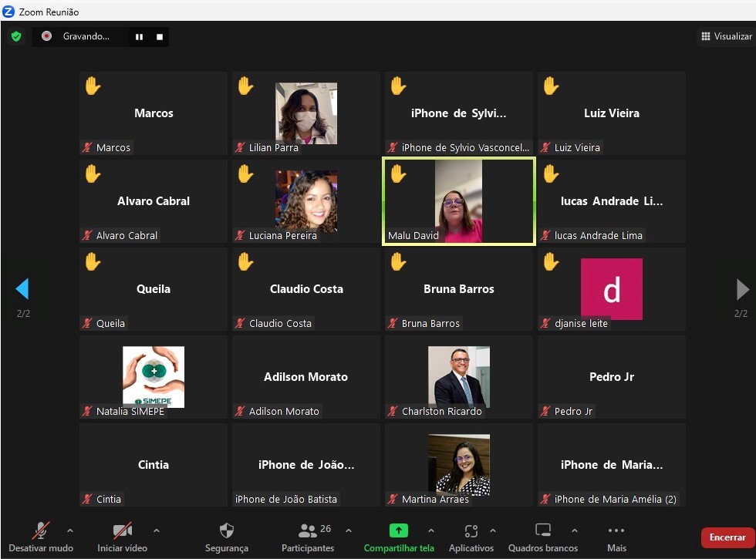Viewport: 756px width, 559px height.
Task: Open Quadros brancos whiteboards
Action: click(543, 537)
